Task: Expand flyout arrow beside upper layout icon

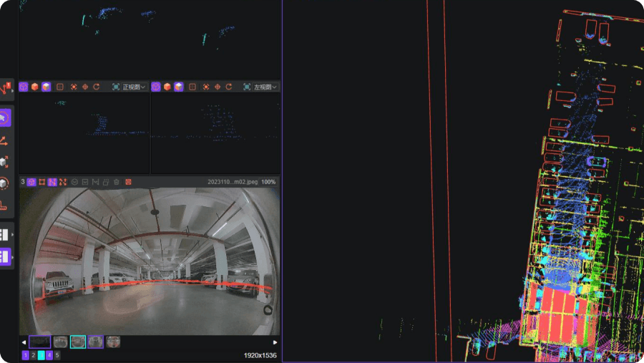Action: [13, 235]
